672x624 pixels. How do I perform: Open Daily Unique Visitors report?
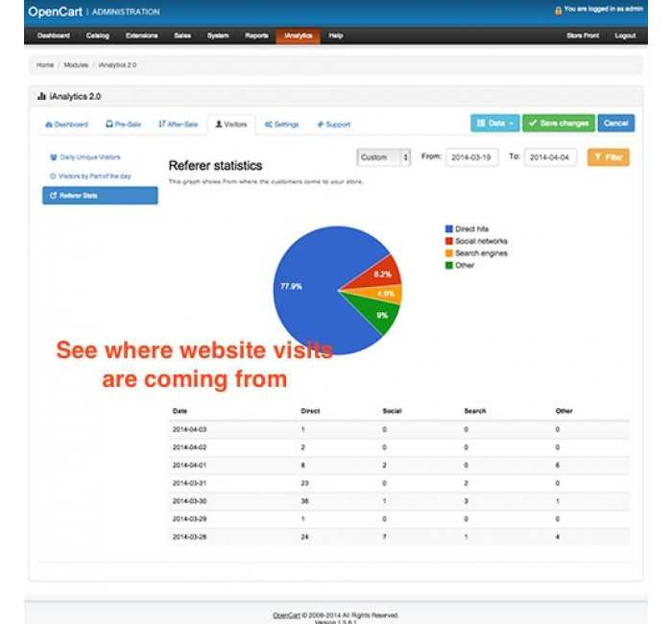point(85,157)
